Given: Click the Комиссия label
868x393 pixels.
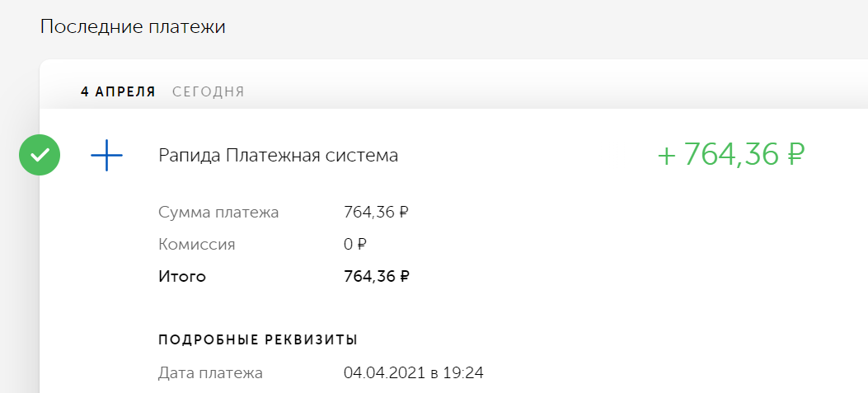Looking at the screenshot, I should (196, 244).
